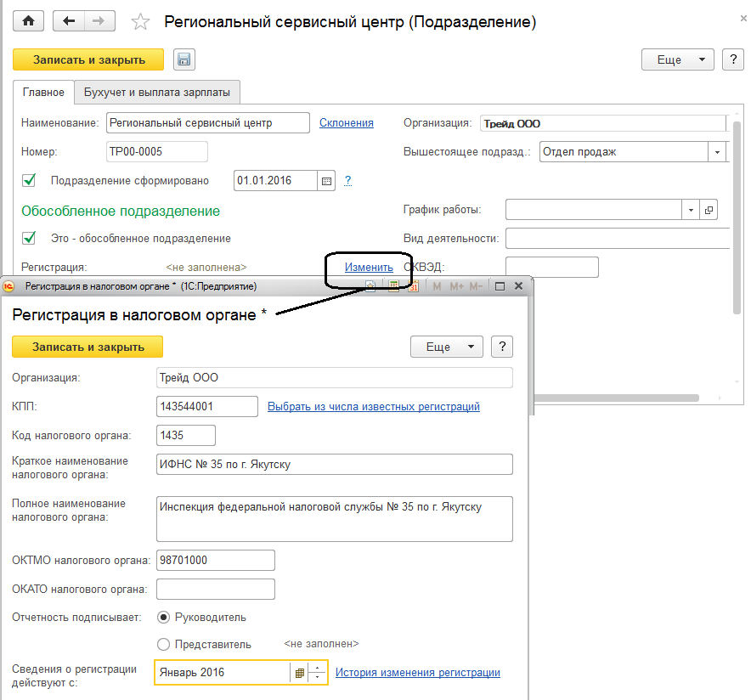Step the registration month up or down
The image size is (751, 700).
[318, 673]
